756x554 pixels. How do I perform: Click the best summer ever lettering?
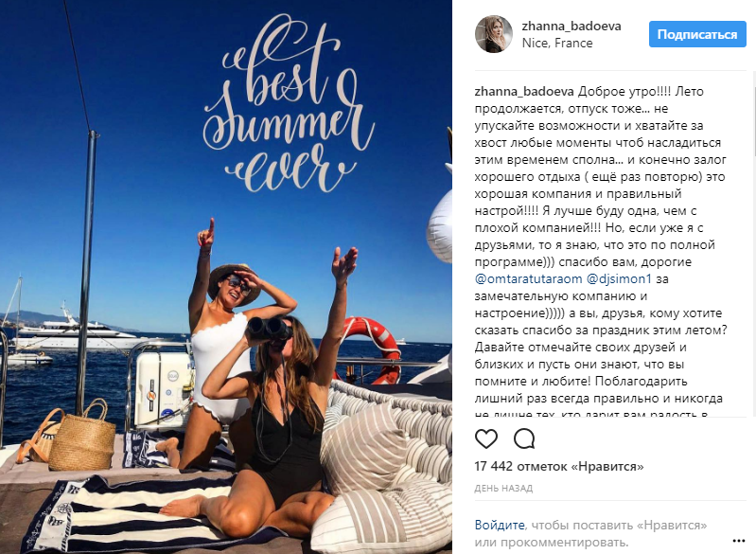pyautogui.click(x=288, y=102)
